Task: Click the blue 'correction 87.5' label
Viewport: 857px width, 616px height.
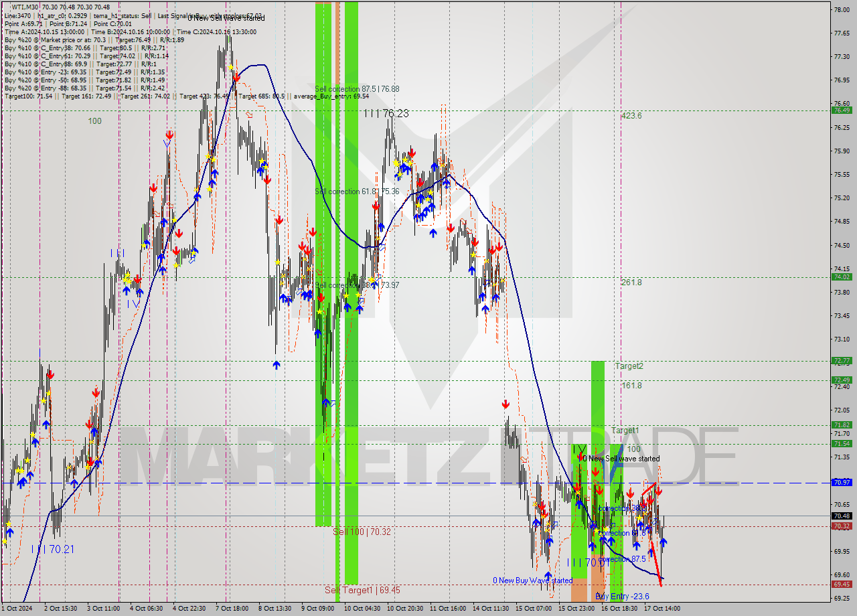Action: [x=622, y=559]
